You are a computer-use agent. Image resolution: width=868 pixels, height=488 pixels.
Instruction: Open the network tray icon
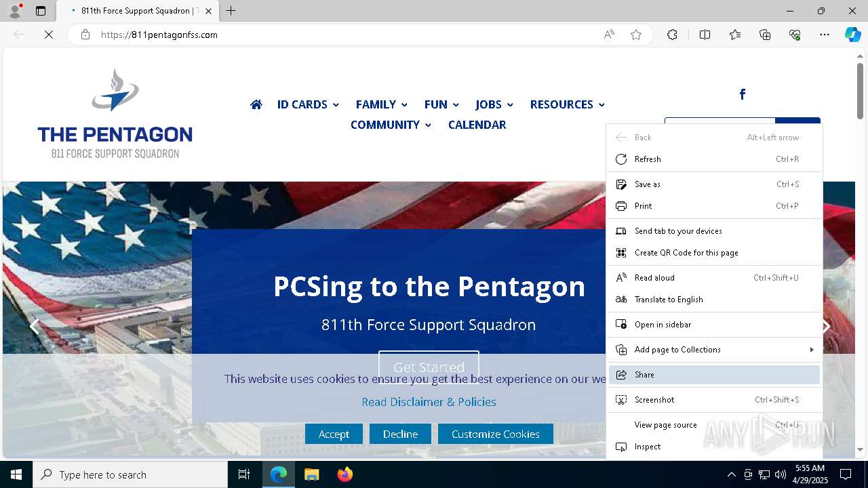coord(764,474)
